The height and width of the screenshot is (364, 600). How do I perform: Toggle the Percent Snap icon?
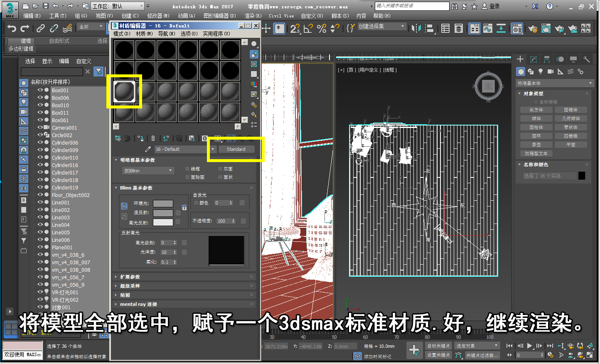(321, 28)
